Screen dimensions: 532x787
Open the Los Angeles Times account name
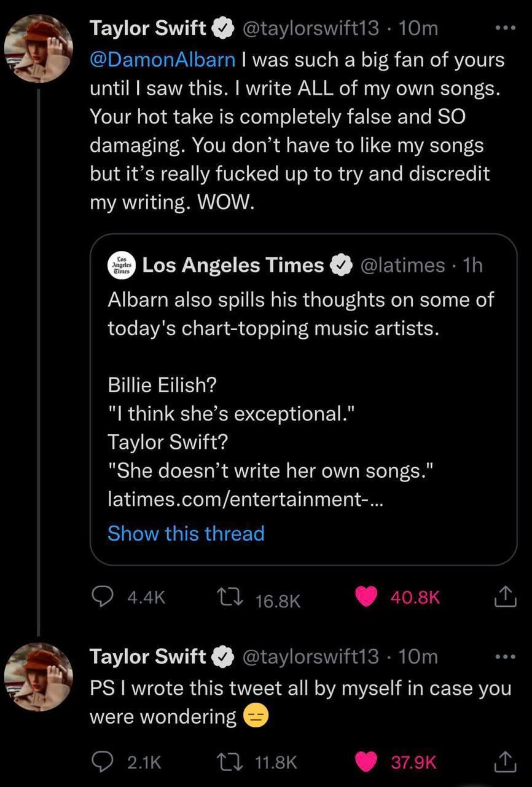pyautogui.click(x=233, y=265)
